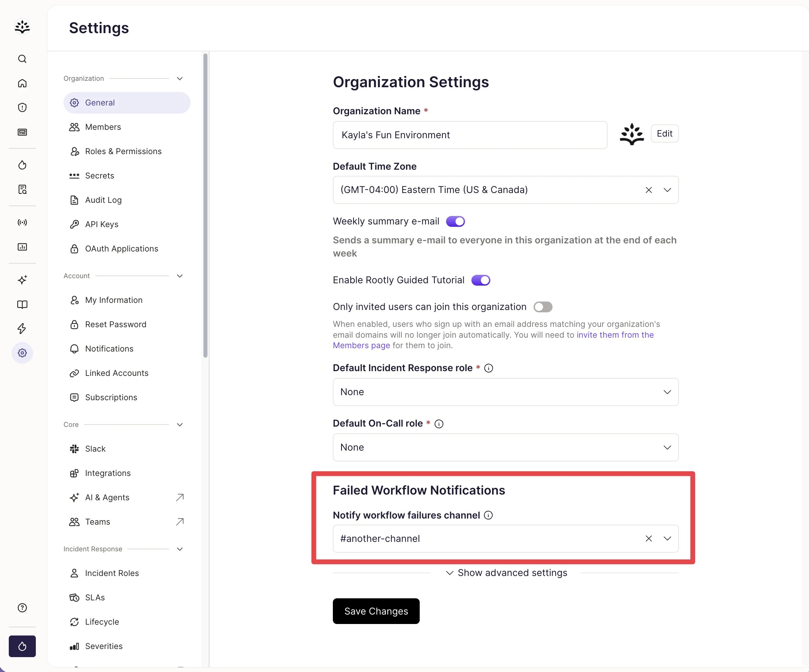Clear the #another-channel selection
Image resolution: width=809 pixels, height=672 pixels.
[x=649, y=539]
